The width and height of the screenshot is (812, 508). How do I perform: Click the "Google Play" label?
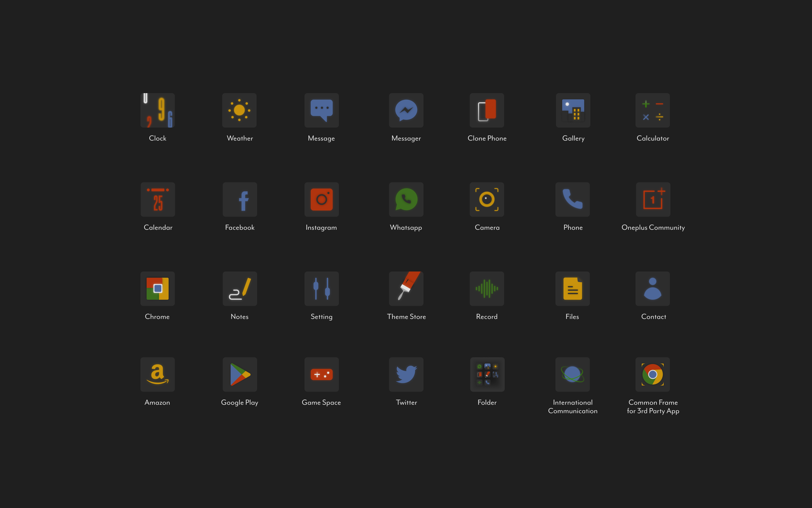240,402
